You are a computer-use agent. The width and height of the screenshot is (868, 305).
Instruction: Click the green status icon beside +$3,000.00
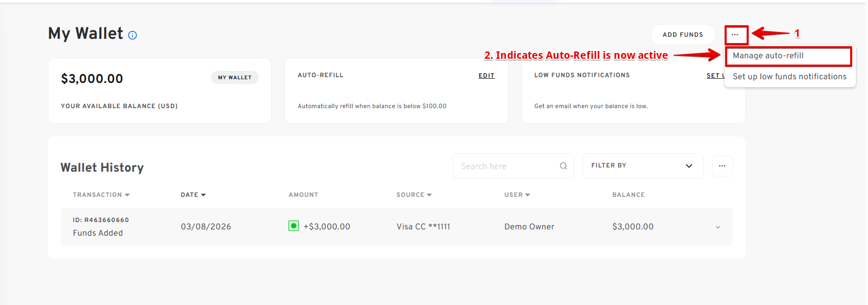coord(294,226)
